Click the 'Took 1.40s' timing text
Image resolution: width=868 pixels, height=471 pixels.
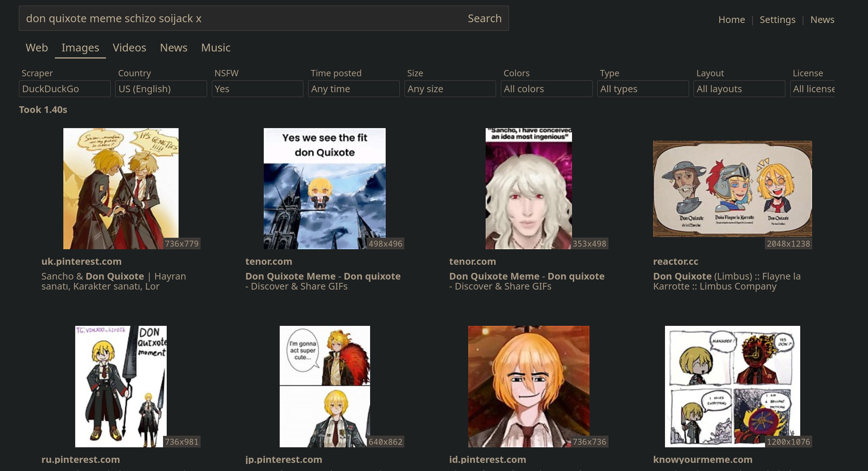[43, 110]
